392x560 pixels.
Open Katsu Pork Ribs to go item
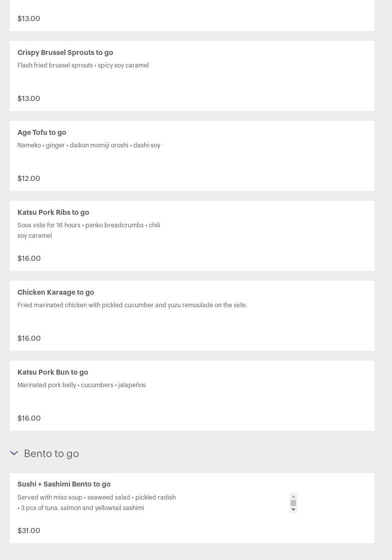coord(192,236)
